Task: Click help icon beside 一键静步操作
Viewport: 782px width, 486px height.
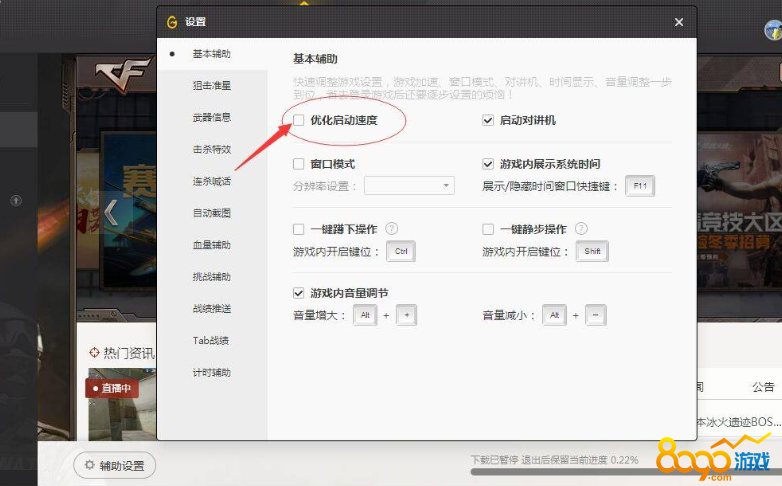Action: pos(581,229)
